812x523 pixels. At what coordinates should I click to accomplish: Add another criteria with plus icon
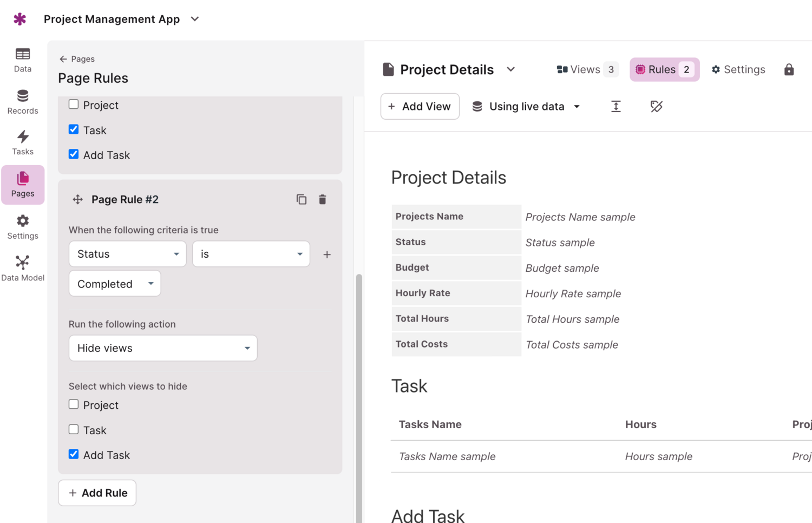pos(327,254)
